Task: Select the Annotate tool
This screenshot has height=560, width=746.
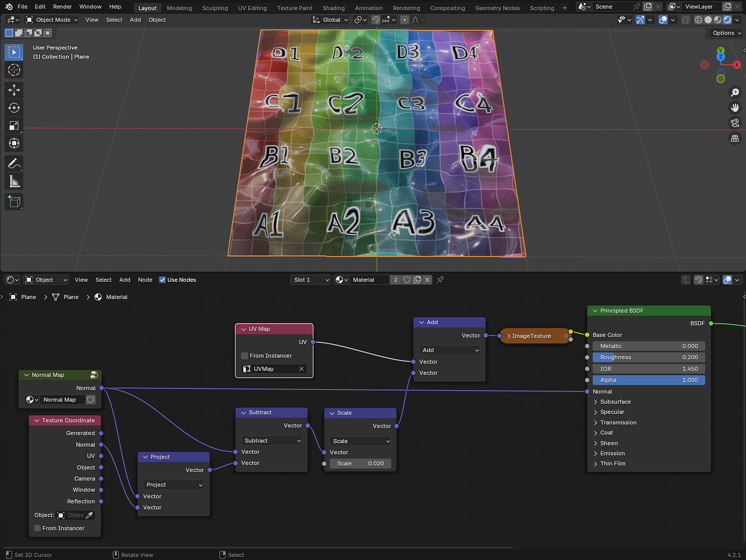Action: tap(14, 164)
